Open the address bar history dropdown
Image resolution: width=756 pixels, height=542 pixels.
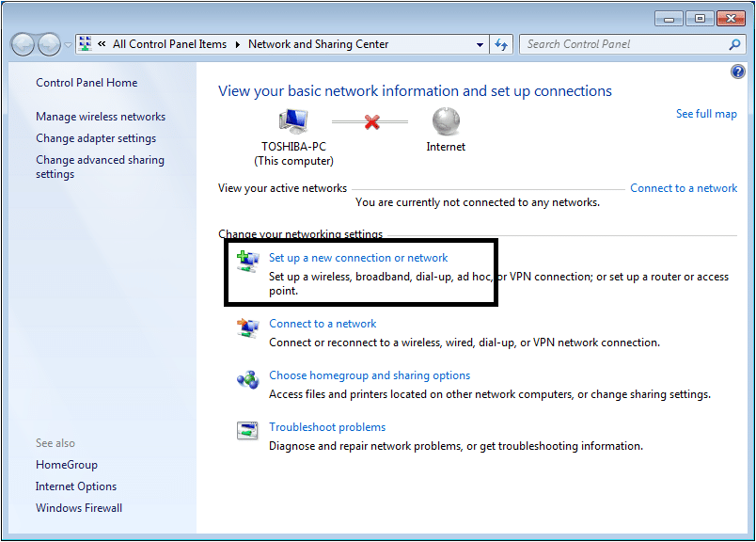point(480,44)
